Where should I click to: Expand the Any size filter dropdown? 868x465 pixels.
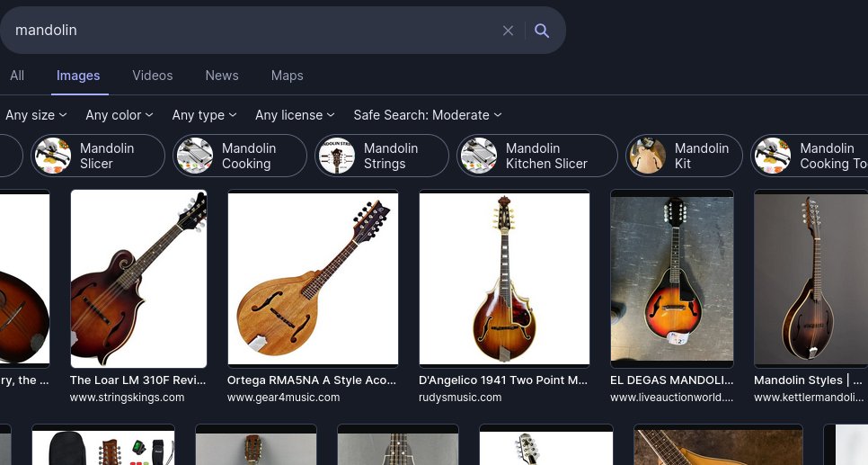click(x=36, y=115)
